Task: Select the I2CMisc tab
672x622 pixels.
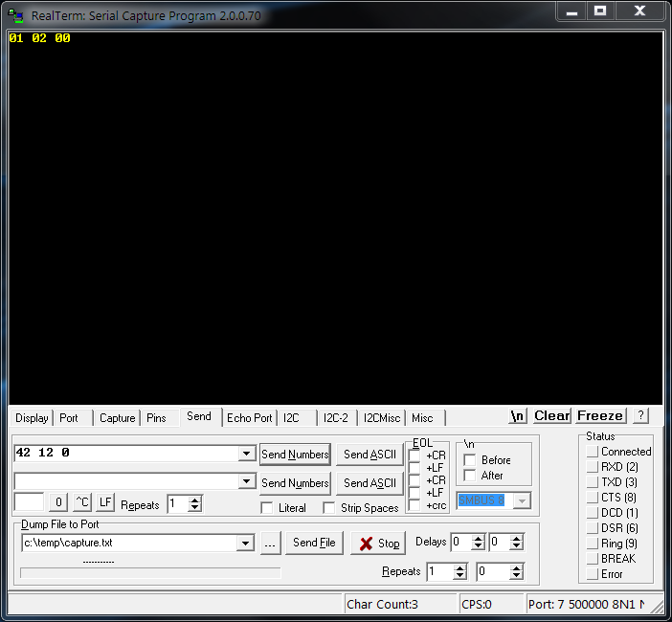Action: click(381, 417)
